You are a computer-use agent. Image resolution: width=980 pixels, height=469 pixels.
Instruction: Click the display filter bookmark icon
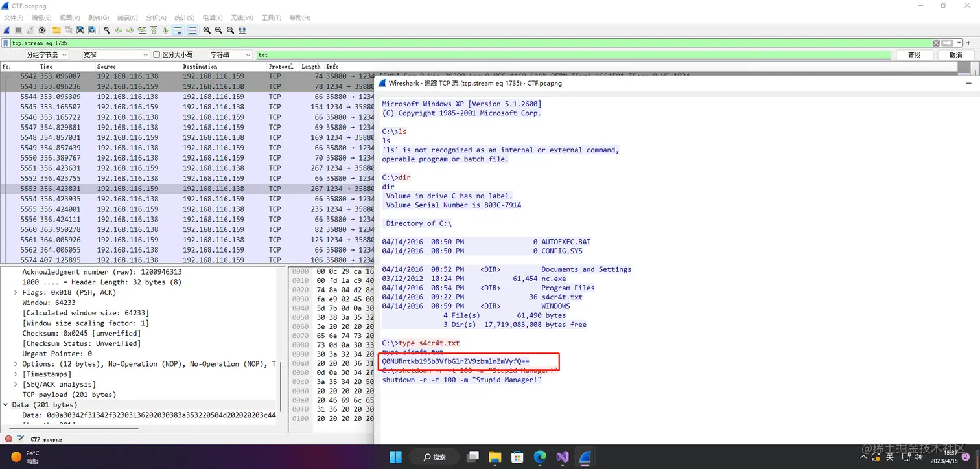tap(6, 43)
